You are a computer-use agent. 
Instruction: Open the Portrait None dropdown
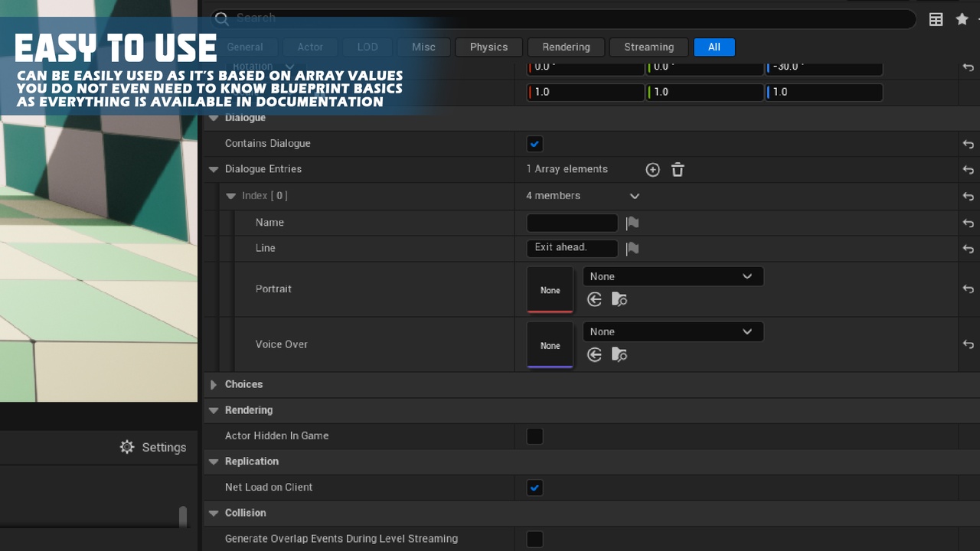(x=672, y=276)
